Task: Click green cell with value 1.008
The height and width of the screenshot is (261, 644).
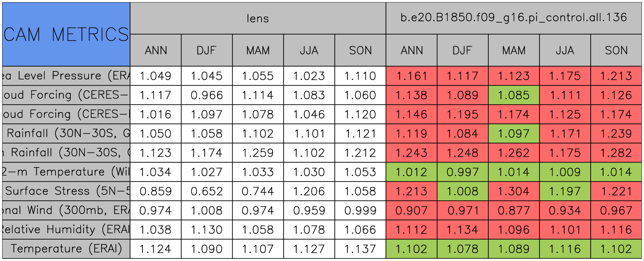Action: pyautogui.click(x=462, y=191)
